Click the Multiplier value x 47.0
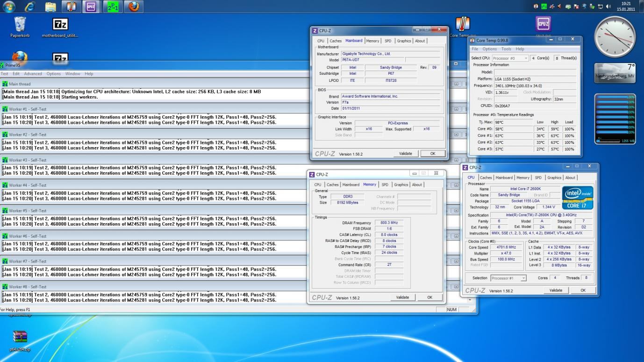The width and height of the screenshot is (644, 362). click(506, 254)
